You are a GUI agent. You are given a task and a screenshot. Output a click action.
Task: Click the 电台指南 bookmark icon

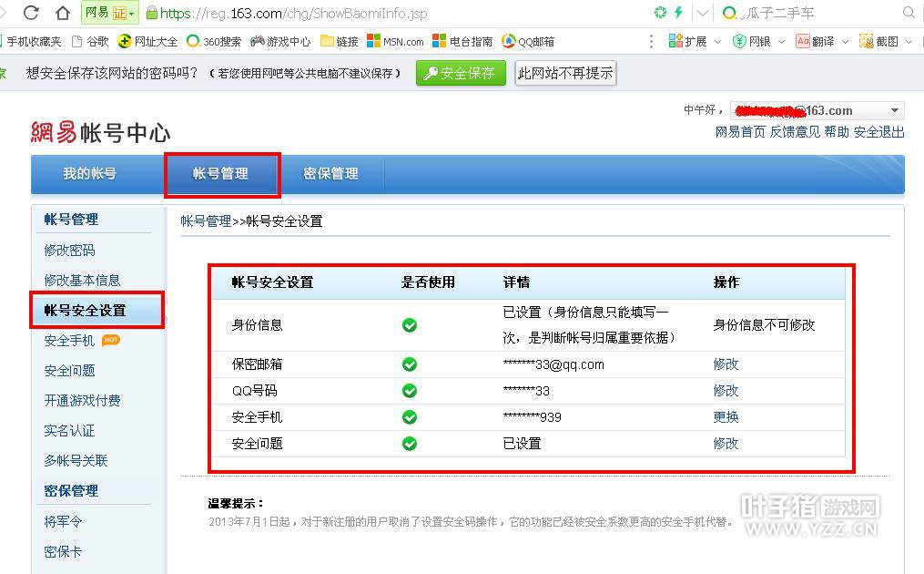tap(440, 41)
